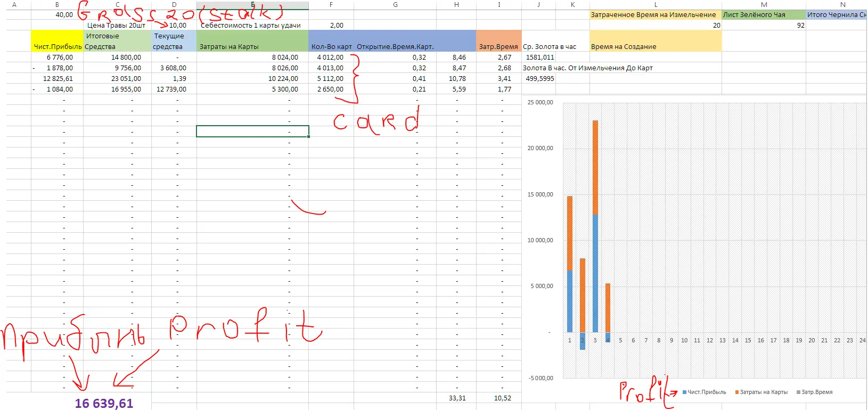Viewport: 868px width, 410px height.
Task: Select the Лист Зелёного Чая header cell
Action: (x=763, y=15)
